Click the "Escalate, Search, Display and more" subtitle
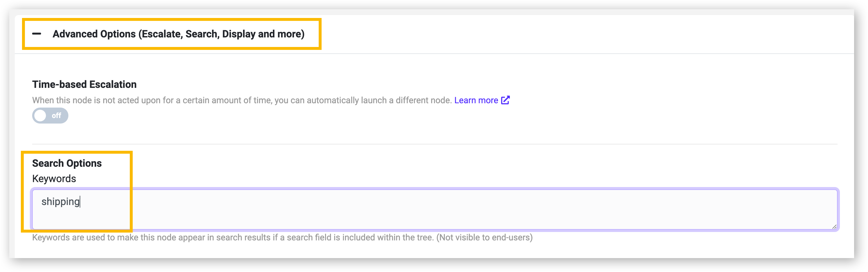The width and height of the screenshot is (868, 272). [221, 34]
